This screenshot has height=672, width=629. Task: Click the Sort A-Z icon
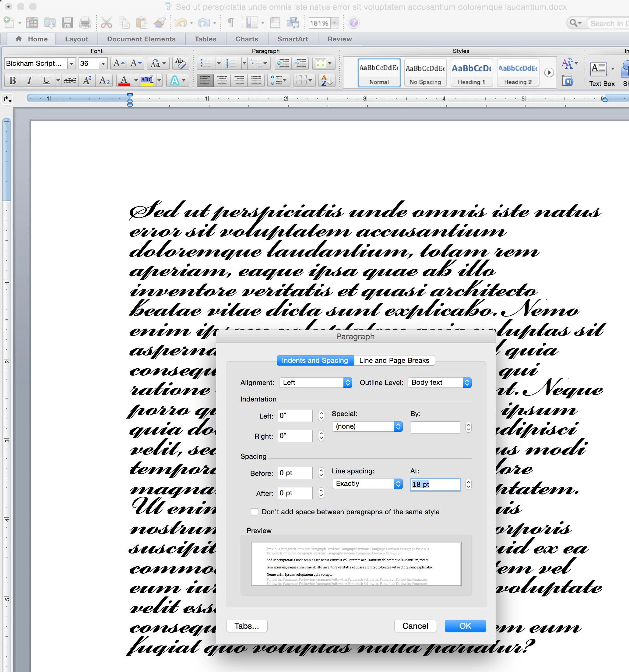pos(326,80)
